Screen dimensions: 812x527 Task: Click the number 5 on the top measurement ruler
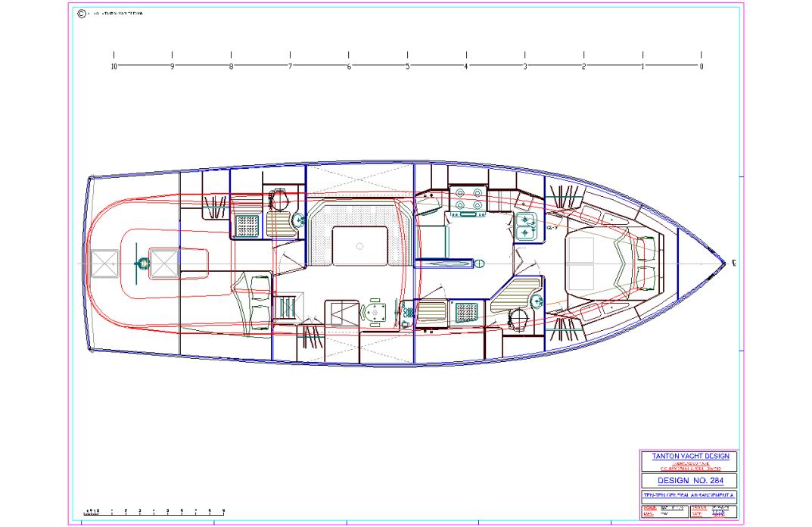pos(409,67)
